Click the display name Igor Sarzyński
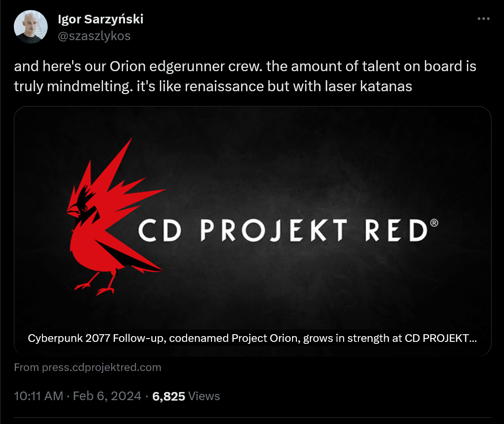This screenshot has width=504, height=424. click(x=101, y=19)
